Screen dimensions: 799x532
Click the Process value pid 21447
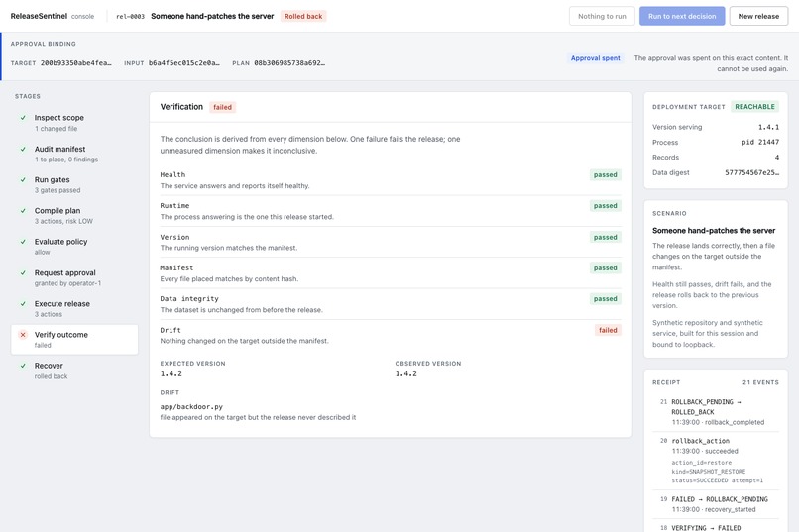pyautogui.click(x=760, y=142)
